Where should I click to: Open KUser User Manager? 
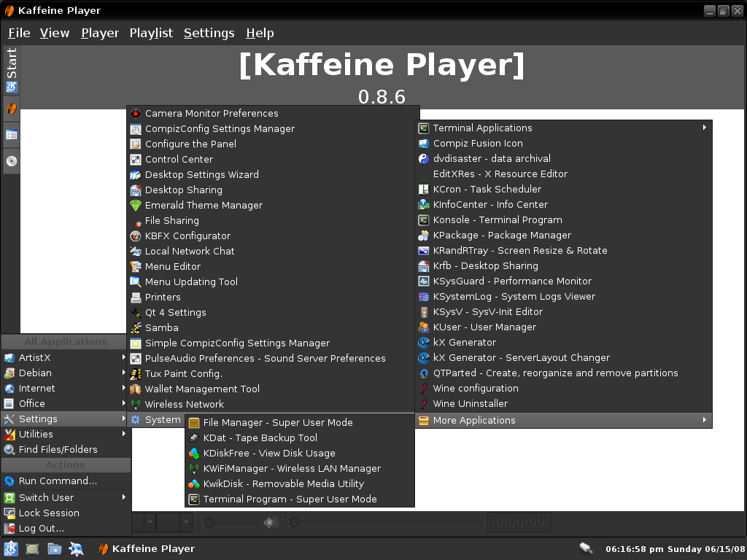tap(564, 327)
